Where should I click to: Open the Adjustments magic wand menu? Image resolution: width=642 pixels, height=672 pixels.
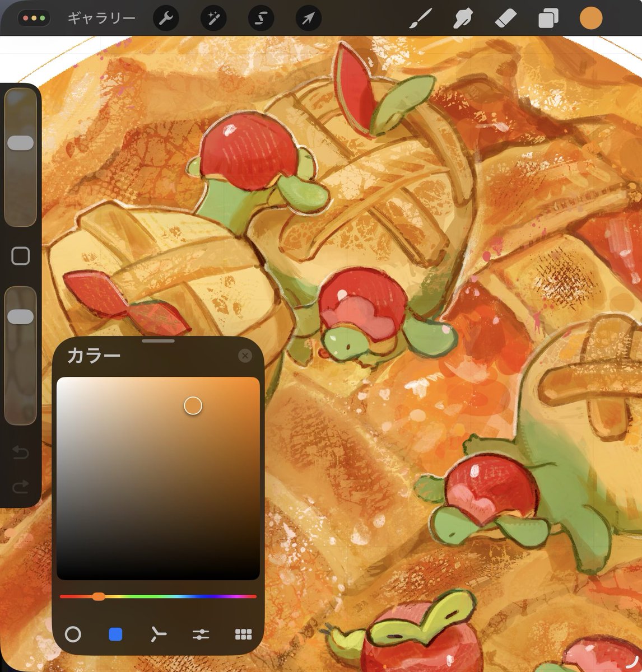213,18
